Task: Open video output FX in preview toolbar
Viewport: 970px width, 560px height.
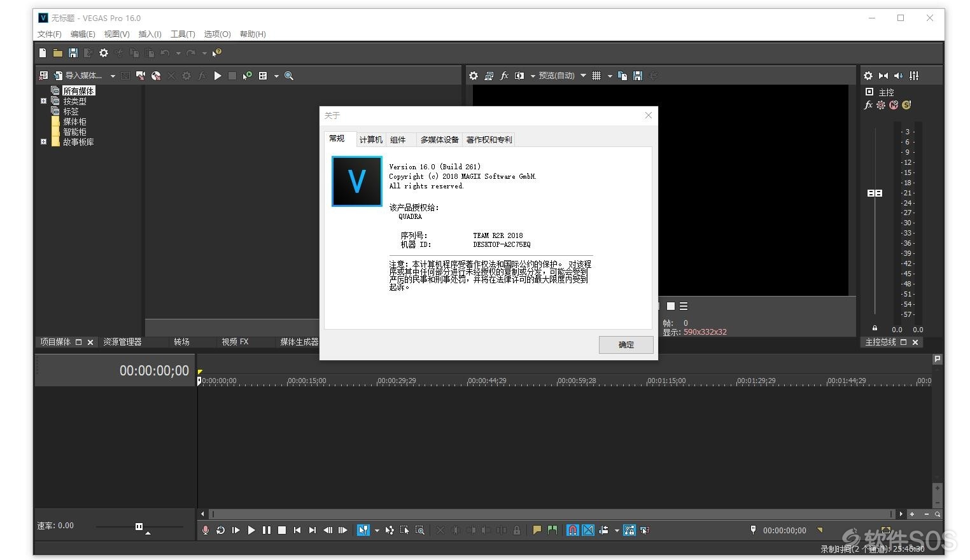Action: 504,76
